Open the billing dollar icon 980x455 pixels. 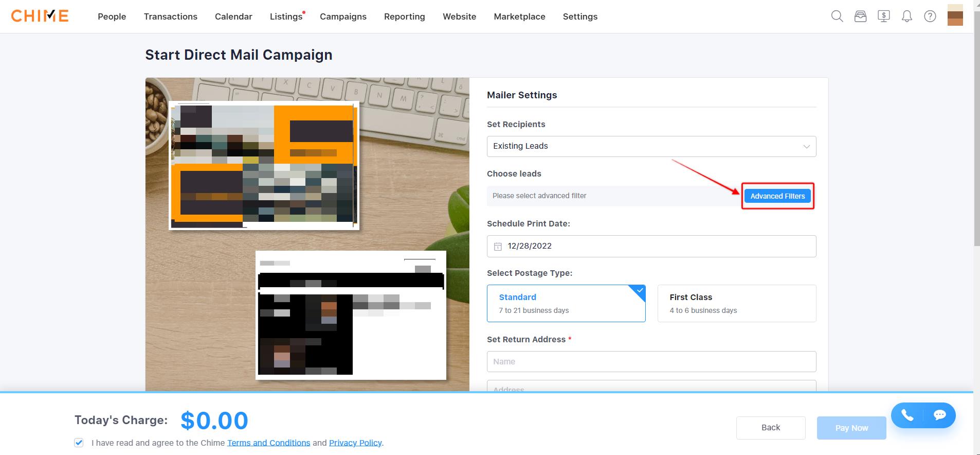884,16
